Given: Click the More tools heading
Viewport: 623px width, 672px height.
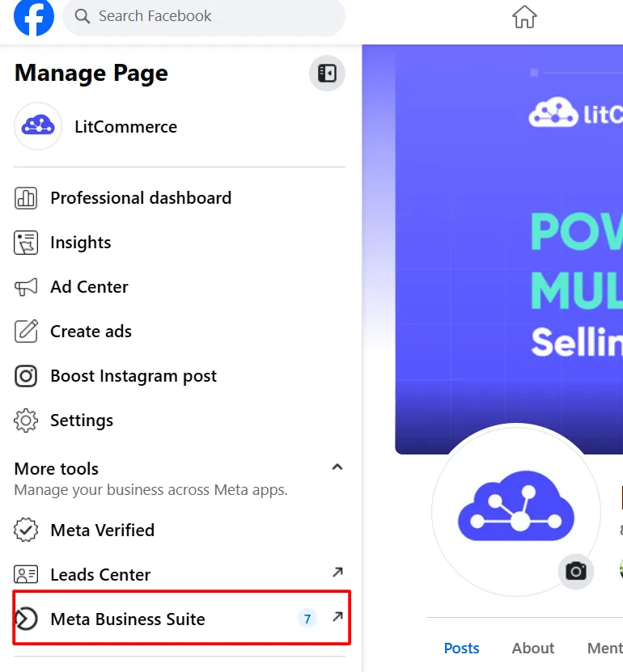Looking at the screenshot, I should click(57, 469).
